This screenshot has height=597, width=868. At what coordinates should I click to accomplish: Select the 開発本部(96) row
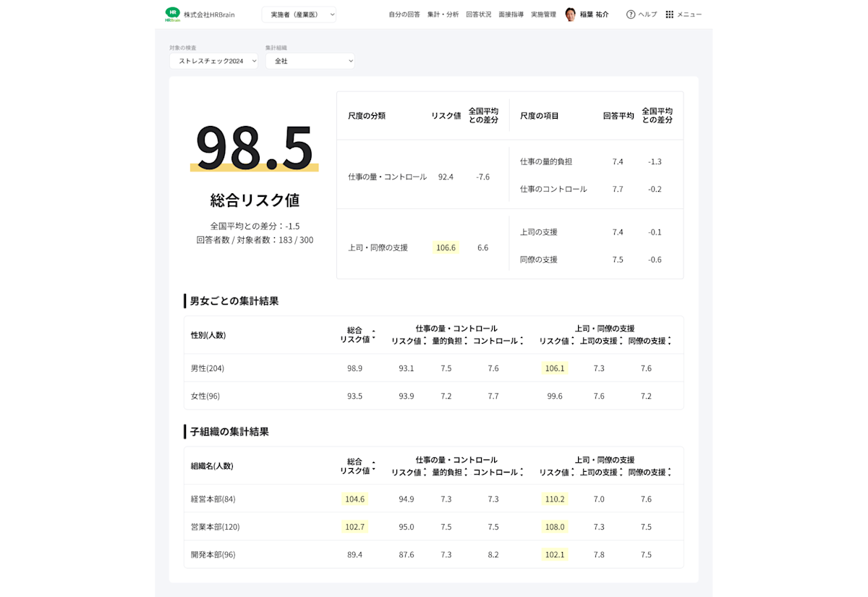click(x=434, y=554)
